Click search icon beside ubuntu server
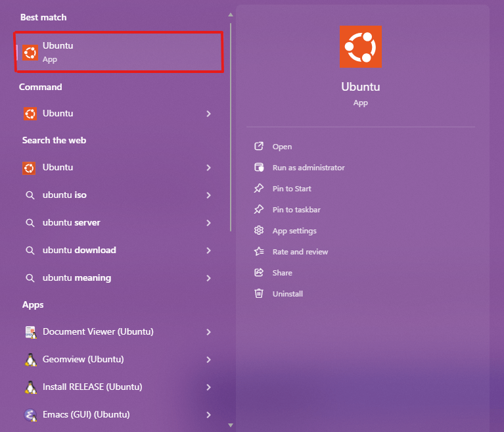Image resolution: width=504 pixels, height=432 pixels. pos(30,223)
